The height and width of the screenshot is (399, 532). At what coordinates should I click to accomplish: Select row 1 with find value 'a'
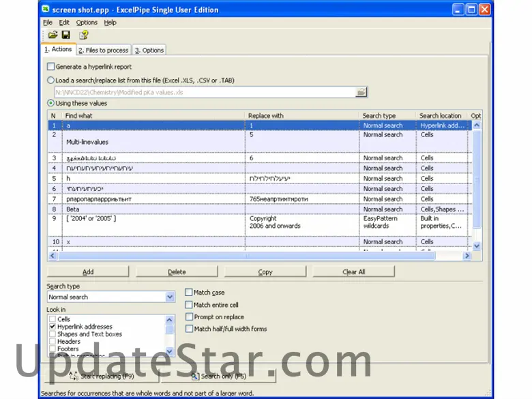click(x=260, y=125)
